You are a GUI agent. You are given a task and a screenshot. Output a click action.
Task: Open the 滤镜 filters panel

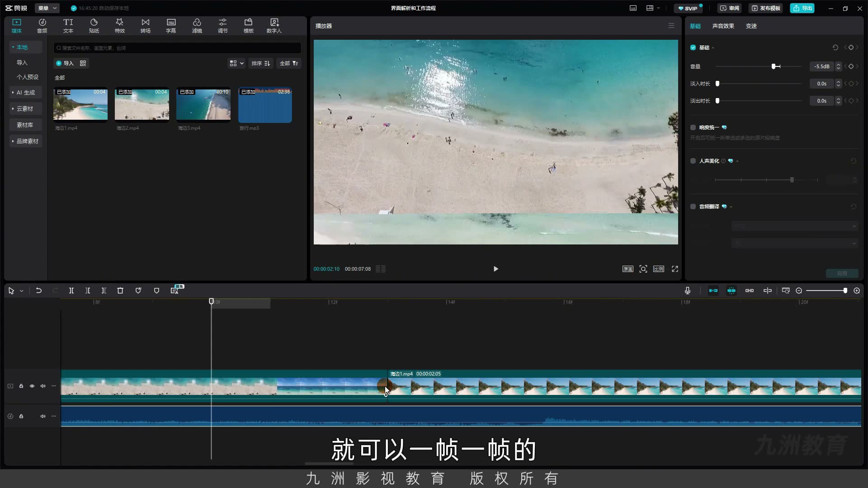197,26
